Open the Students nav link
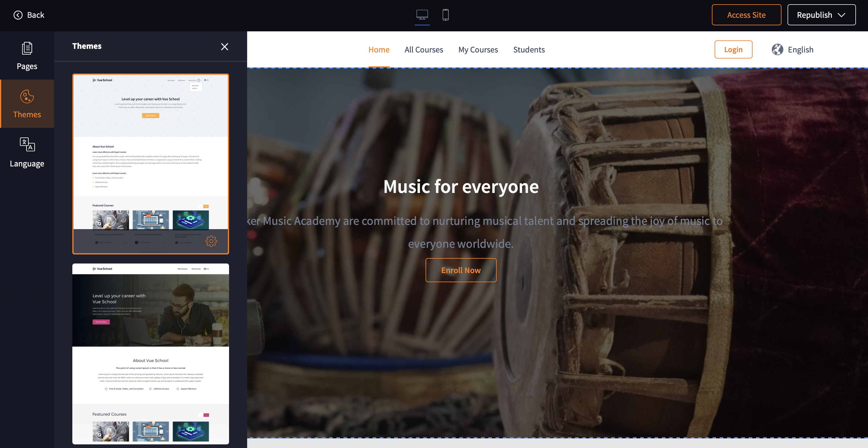 (x=529, y=49)
